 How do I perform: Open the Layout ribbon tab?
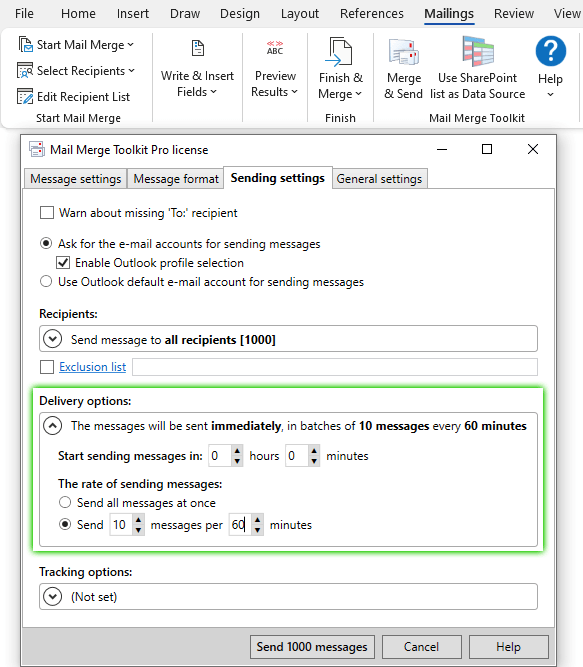300,14
